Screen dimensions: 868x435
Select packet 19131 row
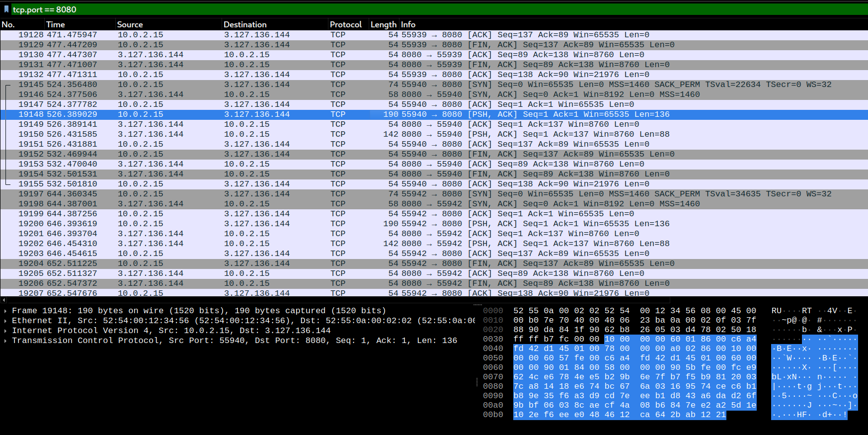[434, 65]
